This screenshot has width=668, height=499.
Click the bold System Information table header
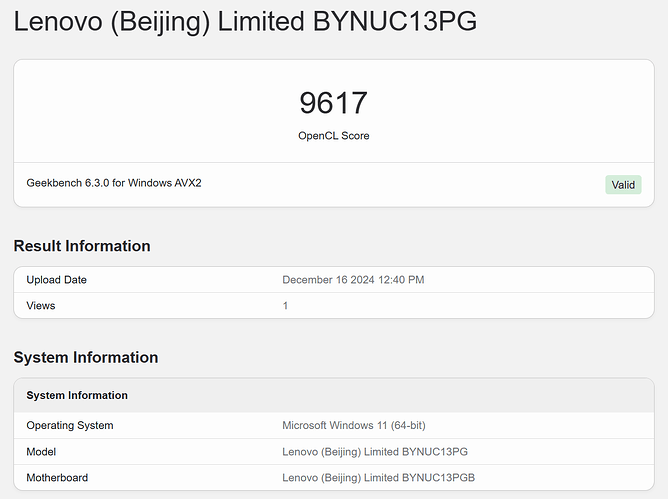77,396
